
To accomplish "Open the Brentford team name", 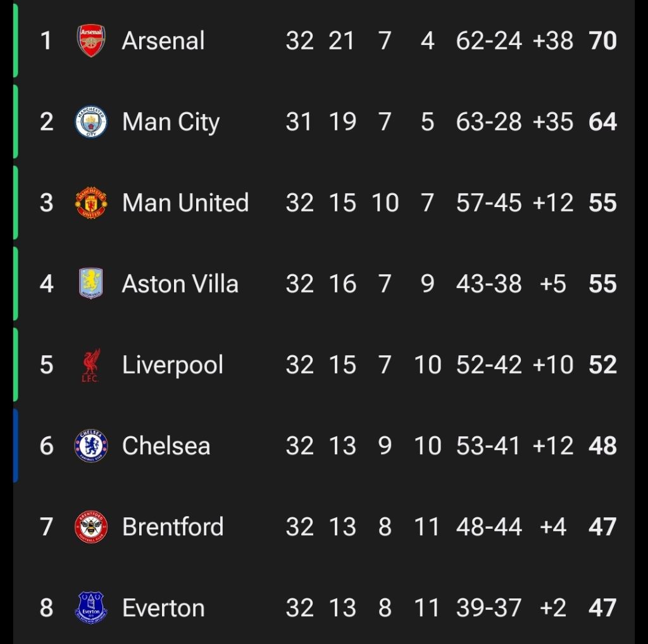I will 173,527.
